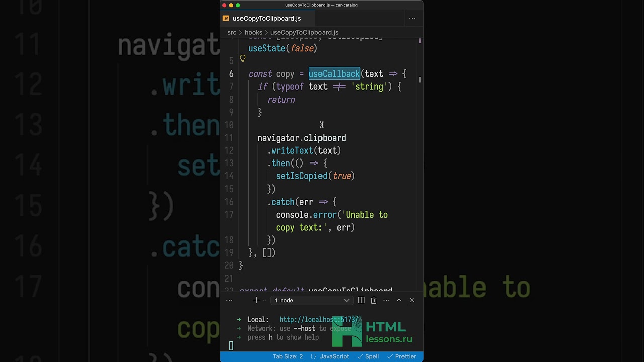Click the JS file icon in the tab

click(226, 18)
